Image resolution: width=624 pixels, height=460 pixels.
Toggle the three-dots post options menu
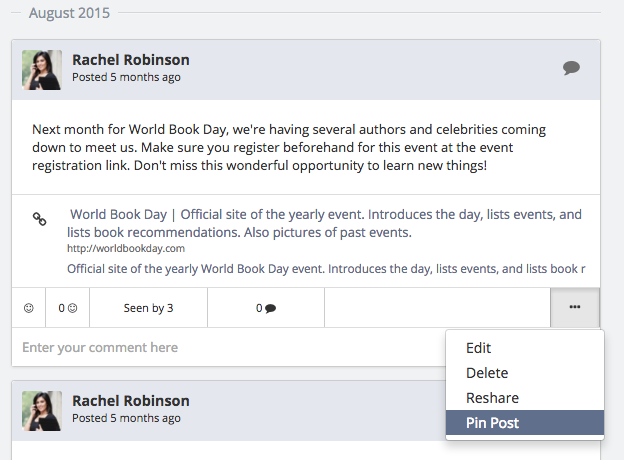tap(575, 307)
